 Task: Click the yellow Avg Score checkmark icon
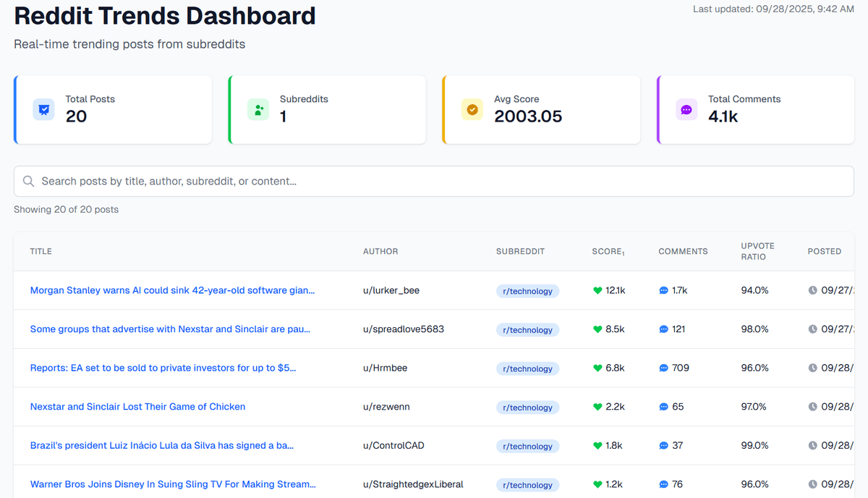tap(472, 109)
